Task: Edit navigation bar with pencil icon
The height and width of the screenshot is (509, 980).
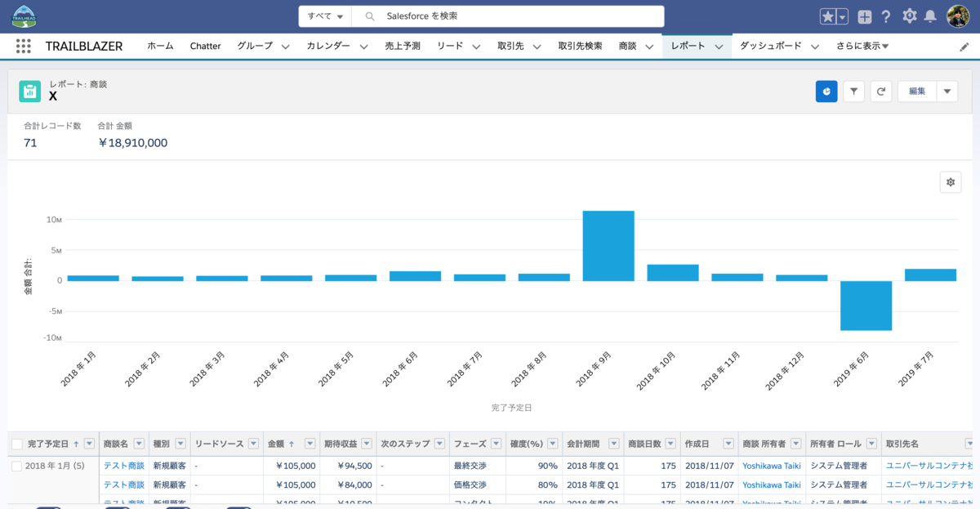Action: pyautogui.click(x=964, y=47)
